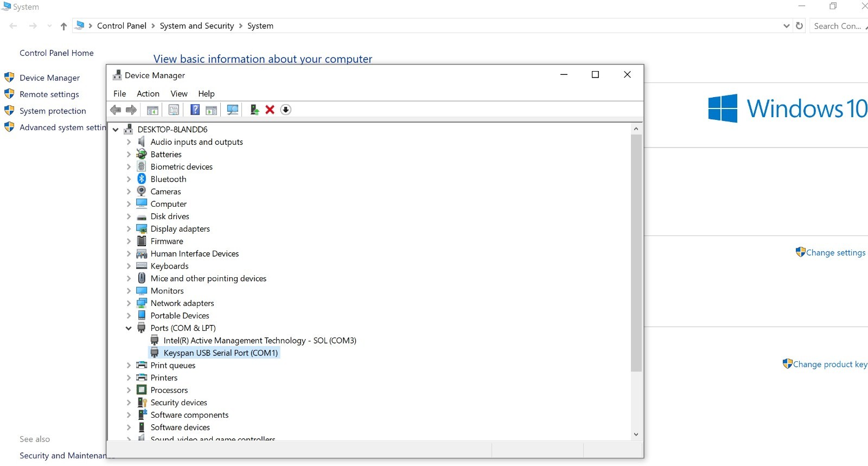Click the Show/Hide Action Pane icon

[x=211, y=110]
